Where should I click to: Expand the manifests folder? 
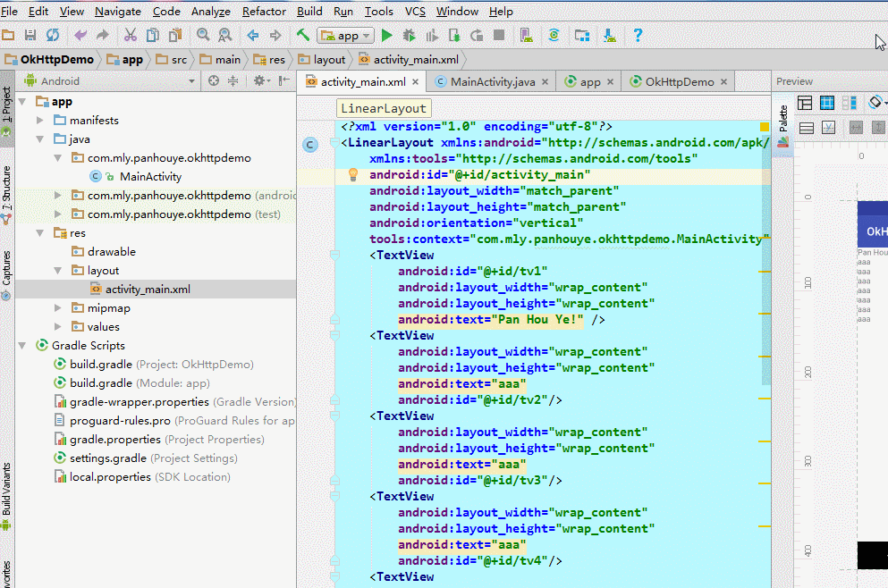click(39, 121)
